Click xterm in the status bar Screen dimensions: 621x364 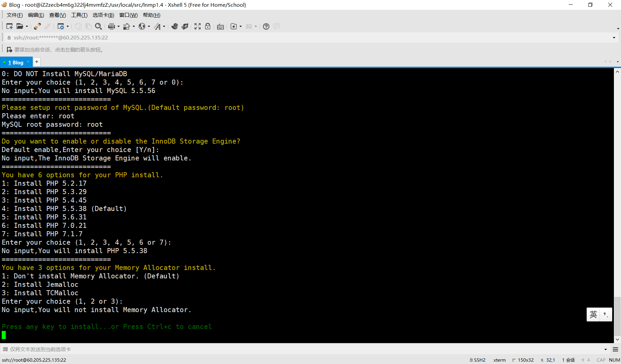500,360
